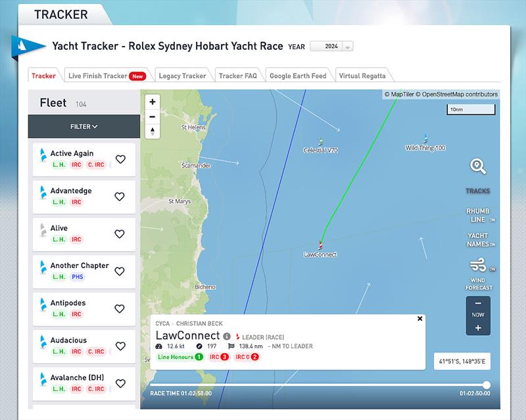Favorite Antipodes with heart icon

coord(120,308)
